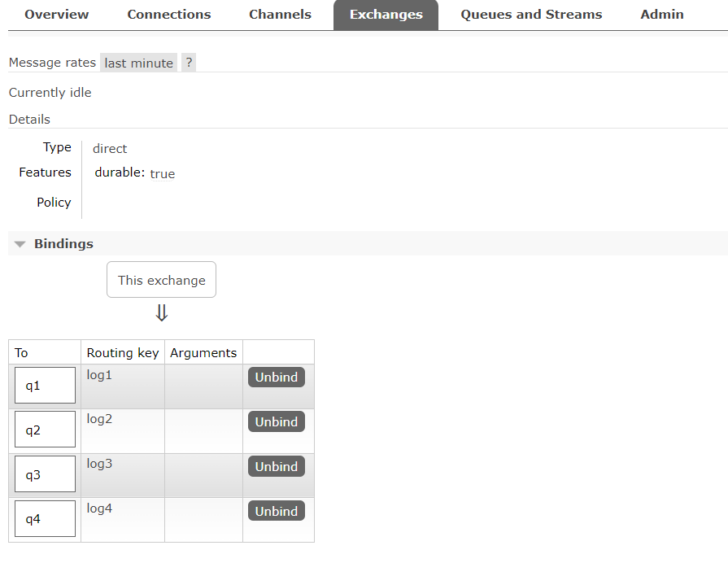Go to the Channels tab

[x=280, y=15]
